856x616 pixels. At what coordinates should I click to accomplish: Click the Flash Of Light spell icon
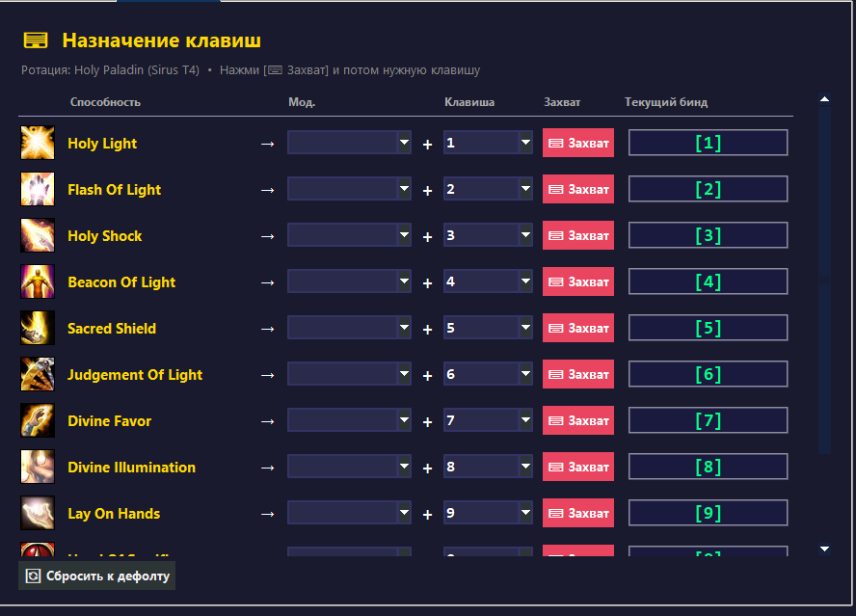(x=38, y=189)
